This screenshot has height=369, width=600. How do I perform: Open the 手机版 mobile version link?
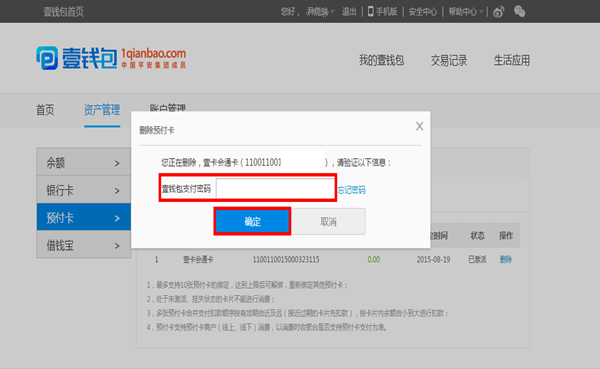pyautogui.click(x=383, y=12)
